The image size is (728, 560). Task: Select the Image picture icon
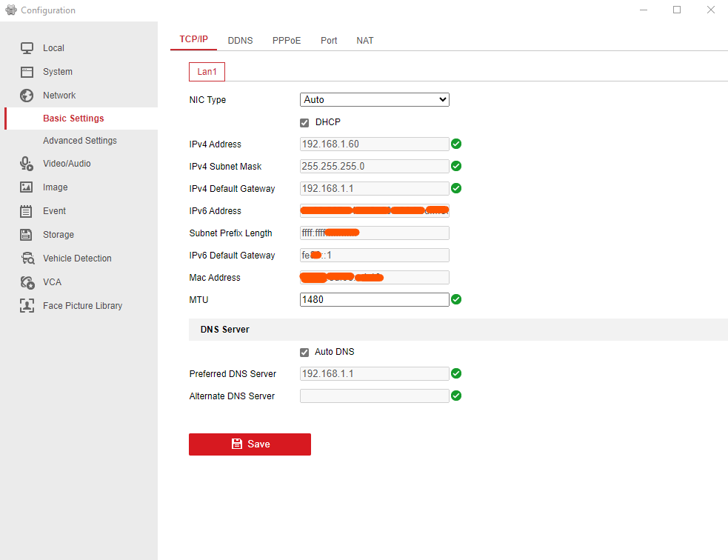[27, 187]
